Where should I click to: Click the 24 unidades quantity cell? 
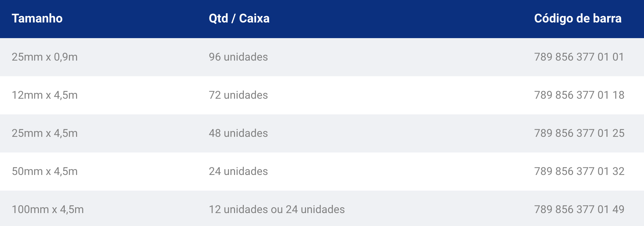pyautogui.click(x=238, y=171)
